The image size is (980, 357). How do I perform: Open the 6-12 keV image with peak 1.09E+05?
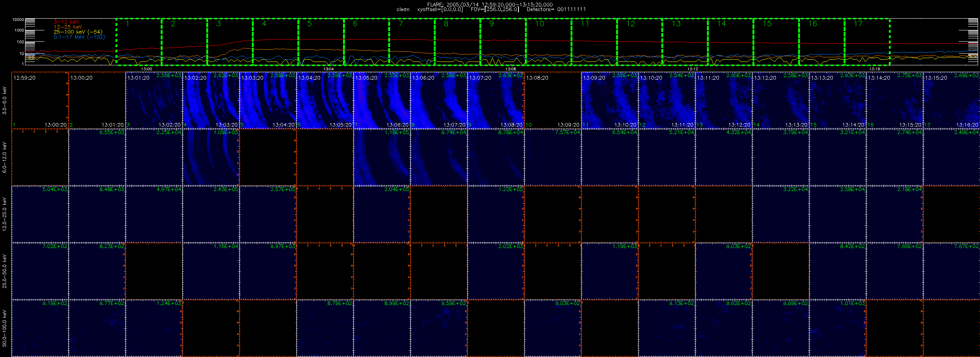pos(211,157)
